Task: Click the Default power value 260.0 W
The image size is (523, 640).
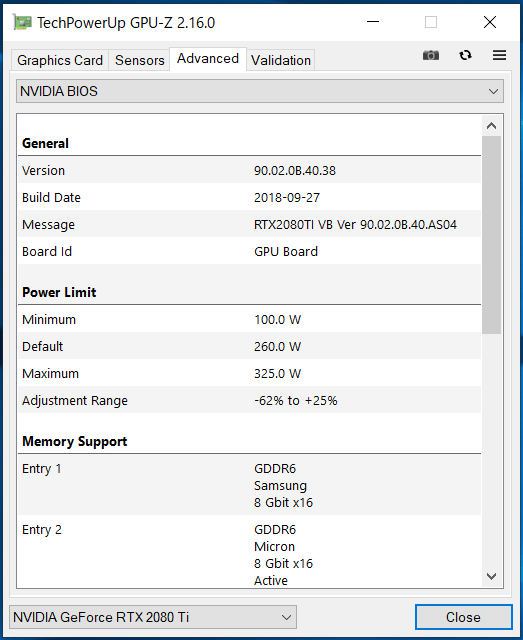Action: [x=278, y=347]
